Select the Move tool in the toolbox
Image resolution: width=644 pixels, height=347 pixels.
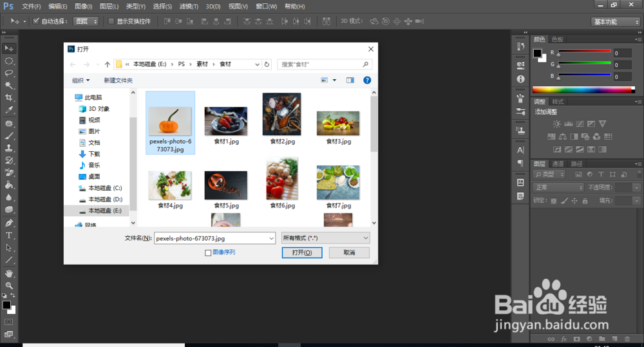click(x=8, y=48)
